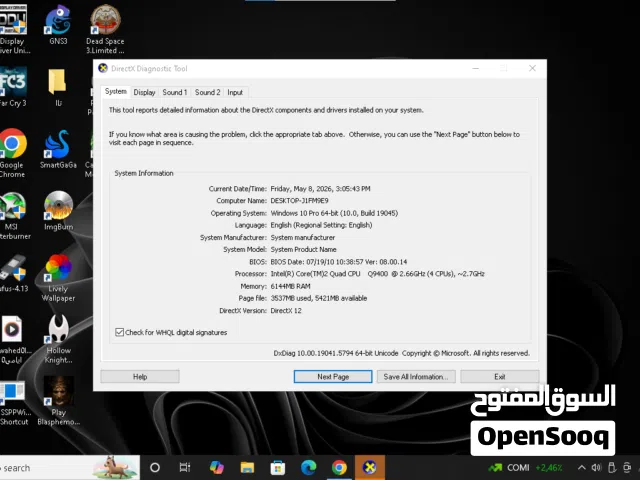Open Microsoft Edge from the taskbar

tap(309, 468)
